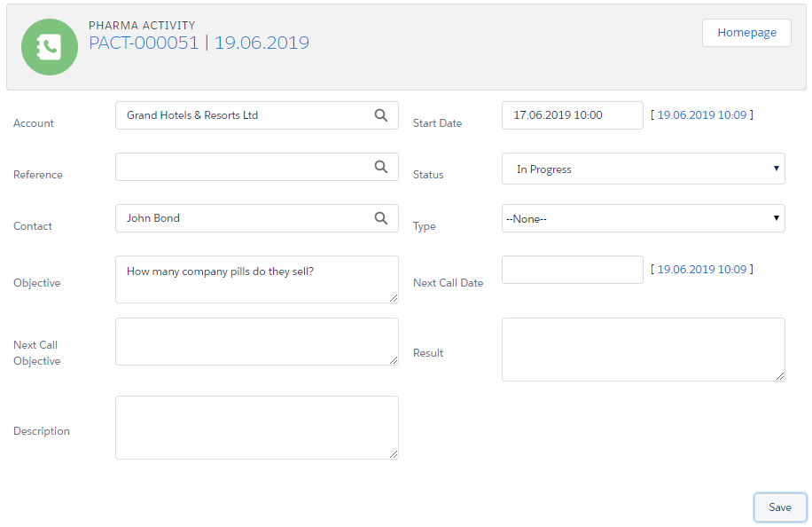Click the date link beside Next Call Date
Viewport: 812px width, 527px height.
tap(701, 269)
